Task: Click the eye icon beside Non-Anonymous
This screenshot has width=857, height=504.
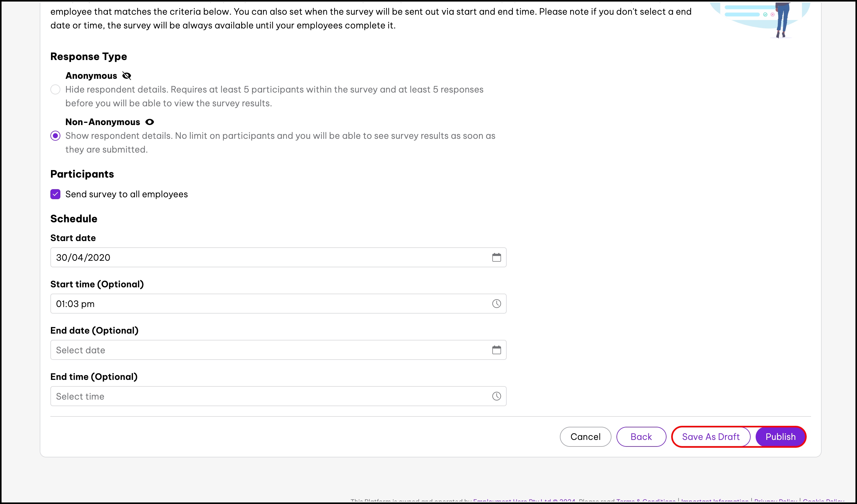Action: tap(150, 122)
